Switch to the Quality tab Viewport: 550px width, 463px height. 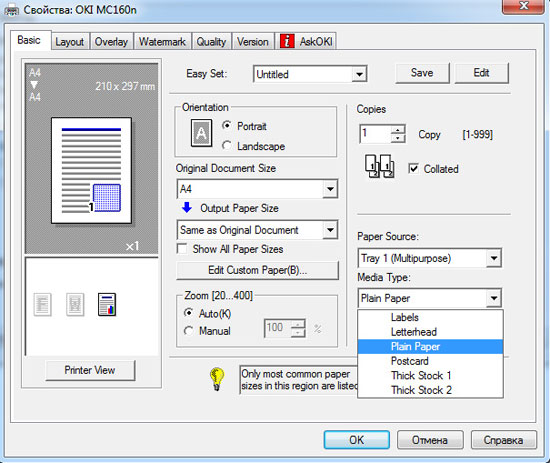211,42
